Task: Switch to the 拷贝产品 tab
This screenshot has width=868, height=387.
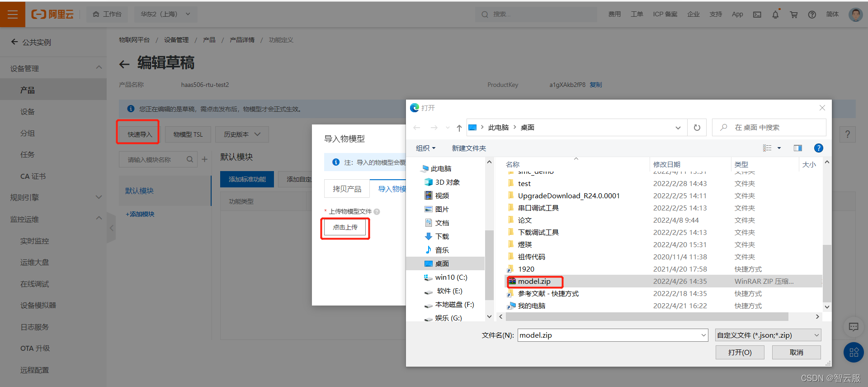Action: click(347, 189)
